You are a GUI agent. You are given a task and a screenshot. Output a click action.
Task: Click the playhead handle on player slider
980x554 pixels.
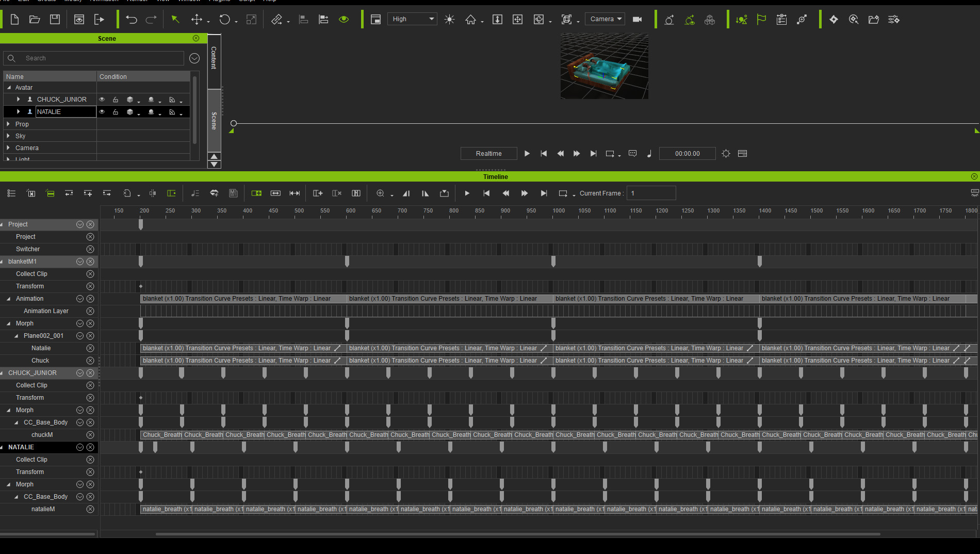[x=234, y=123]
